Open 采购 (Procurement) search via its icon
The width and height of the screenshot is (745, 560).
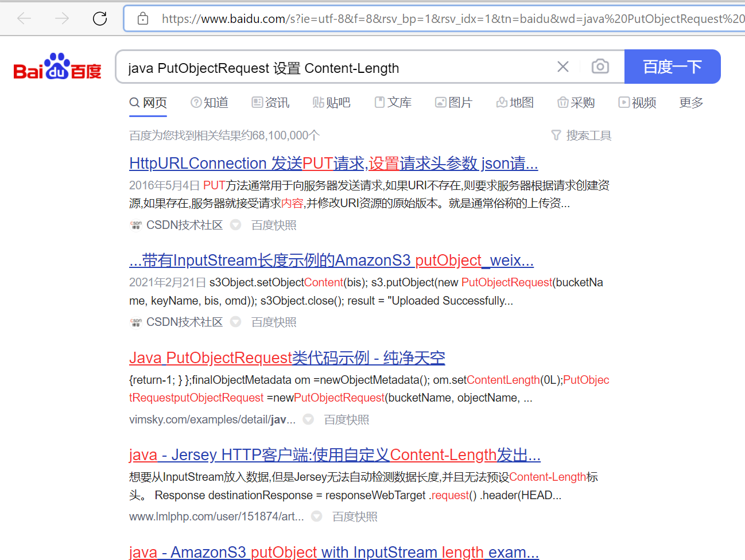coord(563,102)
